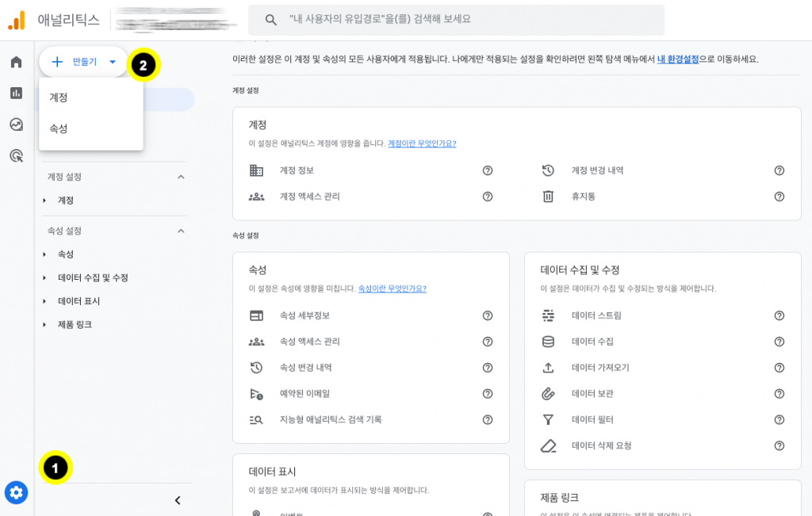Click the search bar at the top

pyautogui.click(x=456, y=20)
